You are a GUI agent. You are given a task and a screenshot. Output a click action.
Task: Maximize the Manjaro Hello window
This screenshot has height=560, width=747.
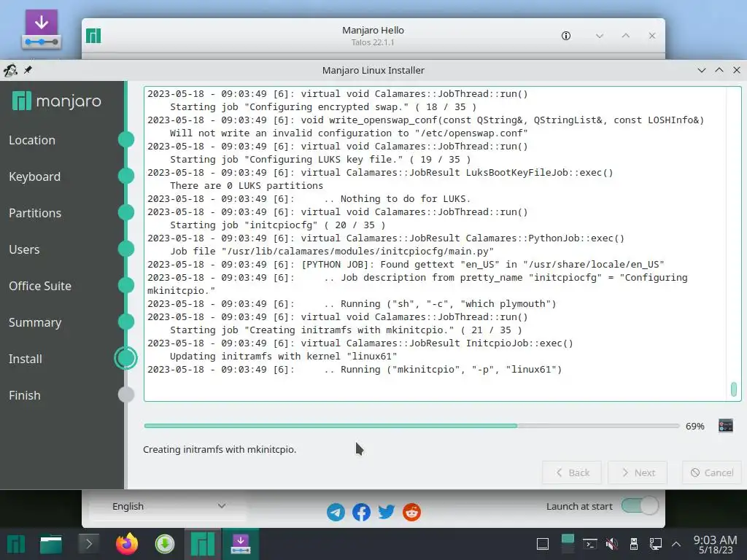click(626, 36)
